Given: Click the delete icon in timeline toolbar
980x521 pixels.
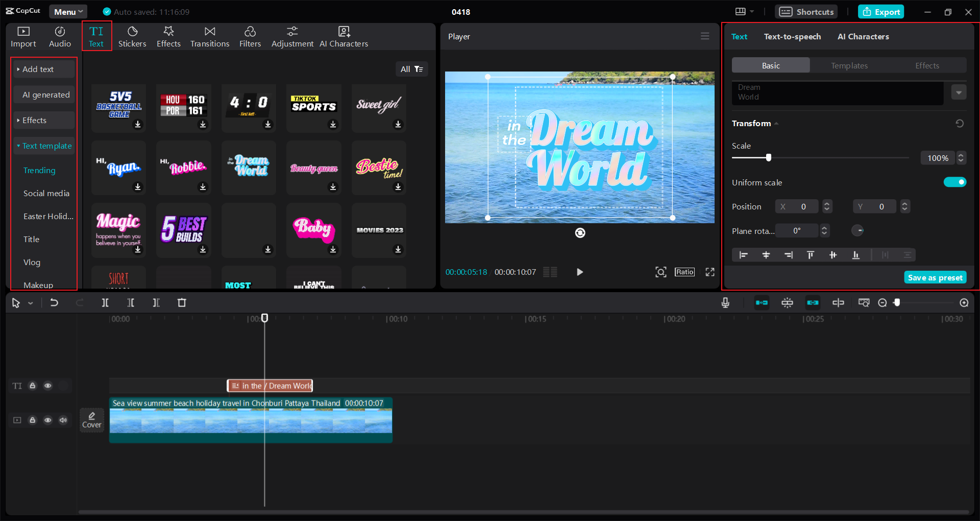Looking at the screenshot, I should 182,302.
